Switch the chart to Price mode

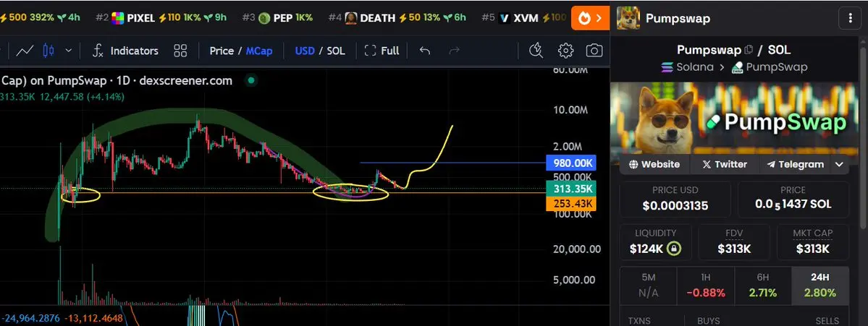coord(222,51)
